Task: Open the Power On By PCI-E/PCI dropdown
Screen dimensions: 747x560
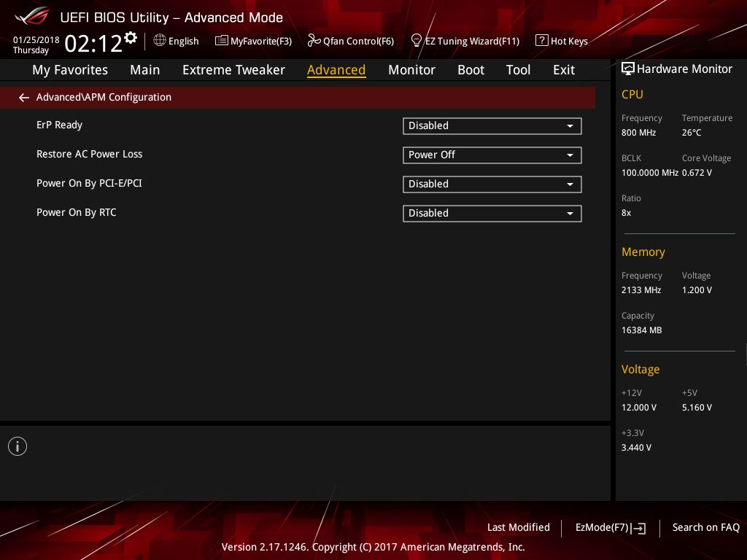Action: (x=492, y=184)
